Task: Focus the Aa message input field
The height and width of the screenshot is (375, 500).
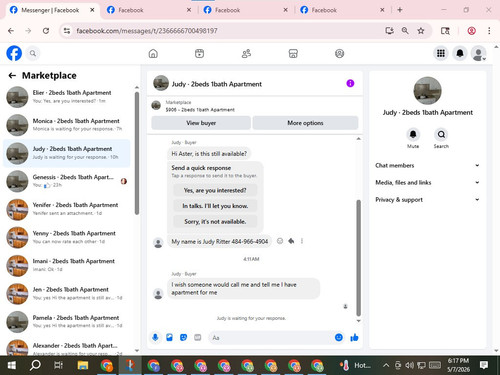Action: [271, 338]
